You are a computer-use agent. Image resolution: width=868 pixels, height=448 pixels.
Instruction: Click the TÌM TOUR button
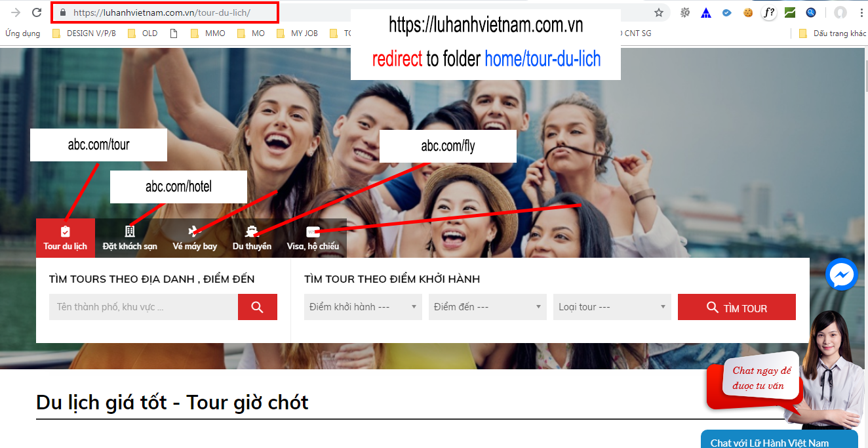point(737,307)
